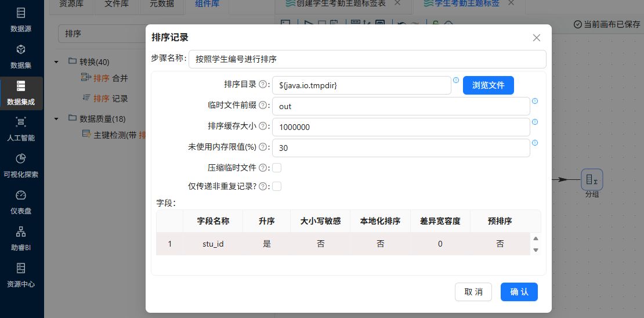Viewport: 644px width, 318px height.
Task: Click the 分组 node icon on canvas
Action: [x=592, y=179]
